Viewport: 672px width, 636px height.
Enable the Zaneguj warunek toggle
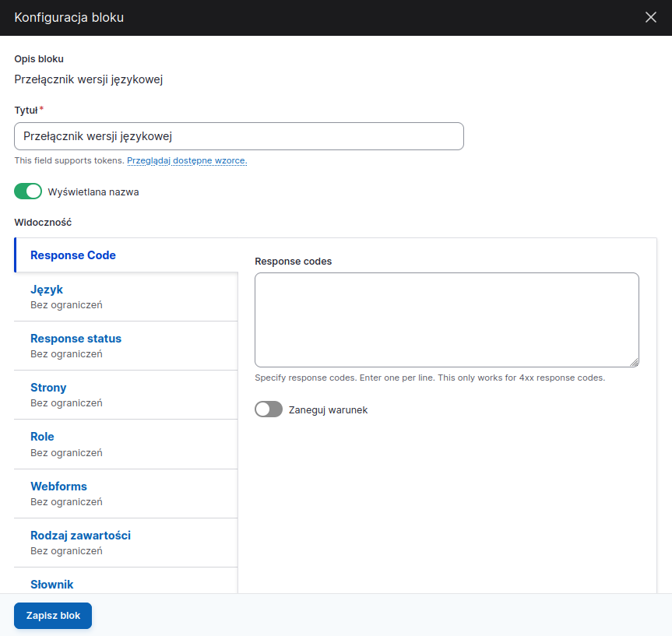click(269, 409)
